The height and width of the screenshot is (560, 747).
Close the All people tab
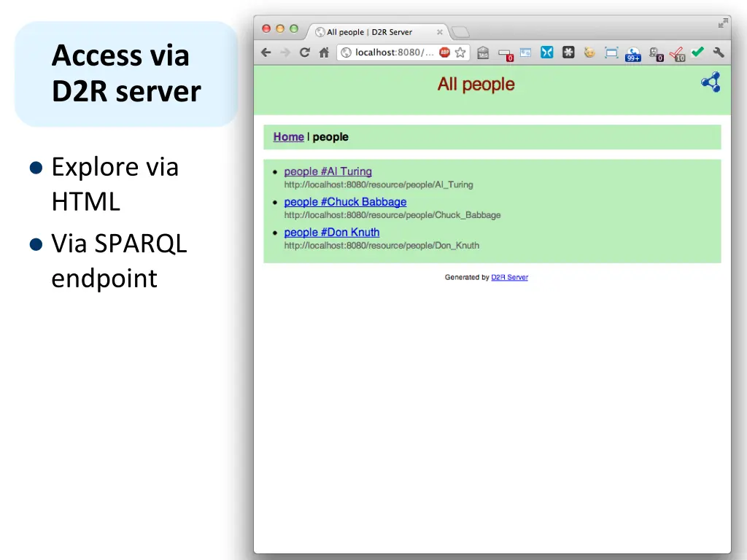click(x=440, y=32)
